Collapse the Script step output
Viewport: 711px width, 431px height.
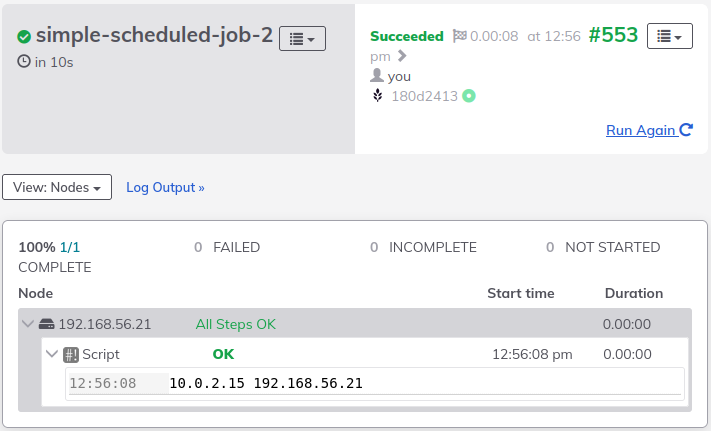(x=52, y=354)
